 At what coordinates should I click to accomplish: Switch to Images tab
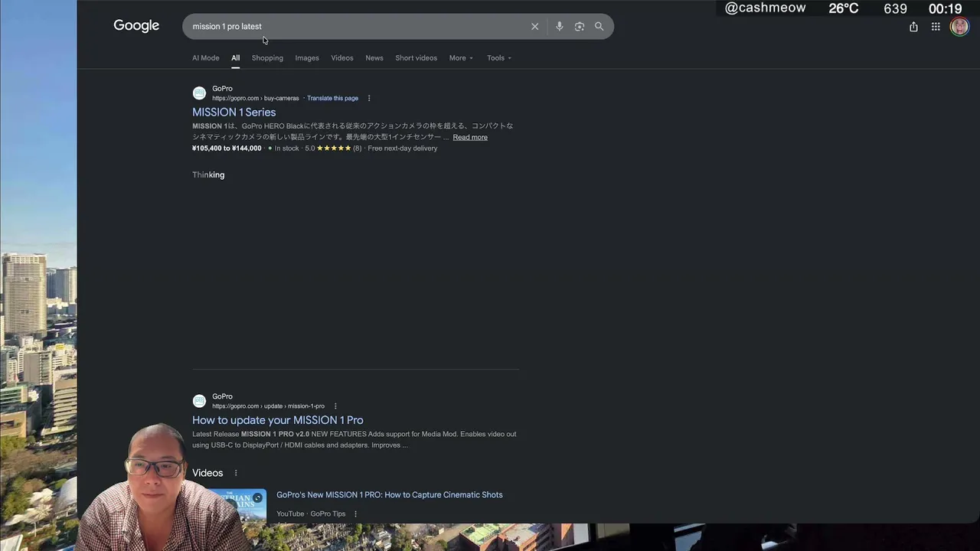click(307, 58)
